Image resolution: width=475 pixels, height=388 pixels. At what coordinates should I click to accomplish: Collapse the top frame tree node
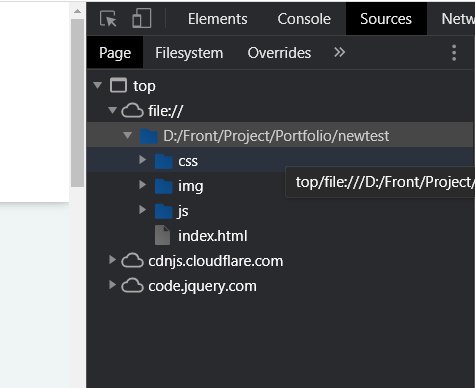tap(98, 85)
